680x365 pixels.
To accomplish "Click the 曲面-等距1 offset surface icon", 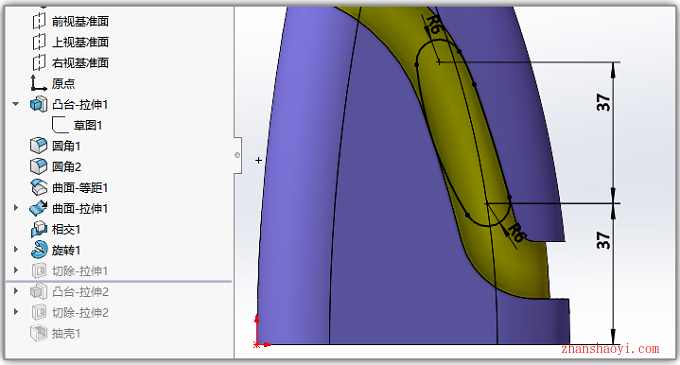I will 39,187.
